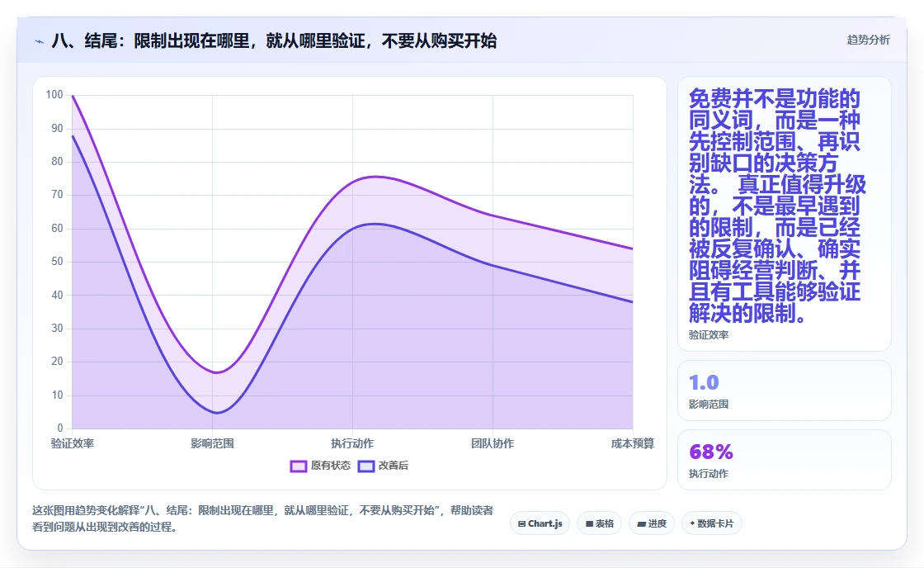Click the 50 y-axis tick label

point(57,261)
